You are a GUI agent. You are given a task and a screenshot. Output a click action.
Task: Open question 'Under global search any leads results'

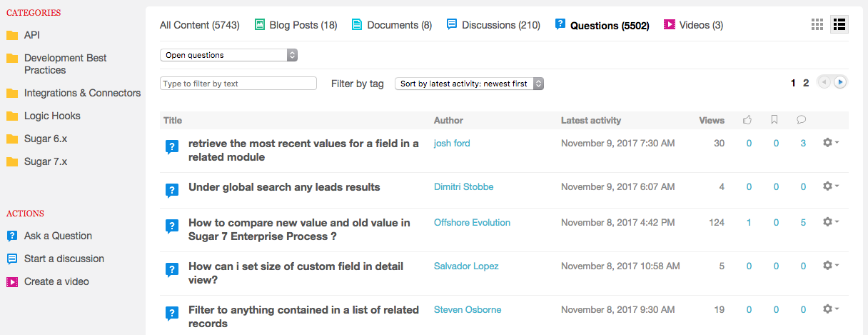tap(284, 187)
